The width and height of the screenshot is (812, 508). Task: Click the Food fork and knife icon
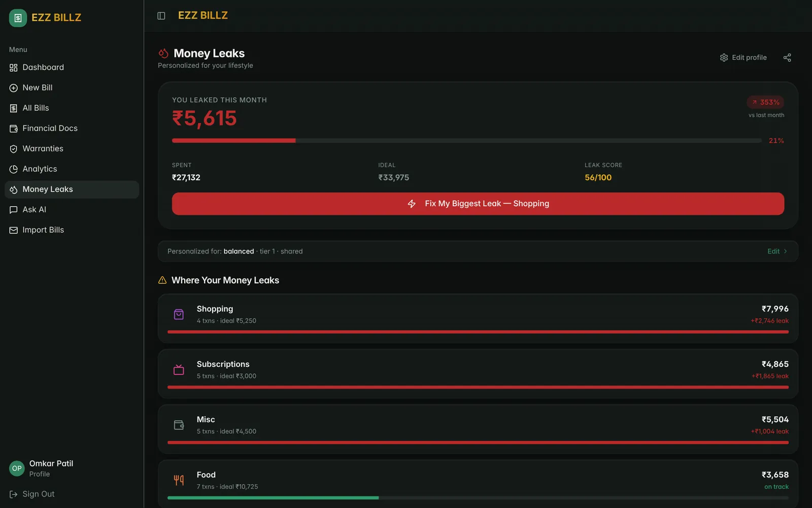179,480
